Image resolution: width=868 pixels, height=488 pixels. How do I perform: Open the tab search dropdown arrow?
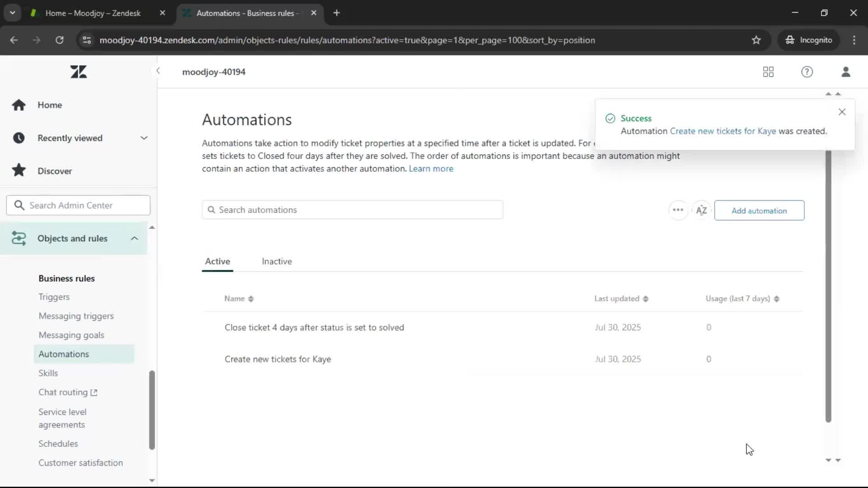point(13,13)
